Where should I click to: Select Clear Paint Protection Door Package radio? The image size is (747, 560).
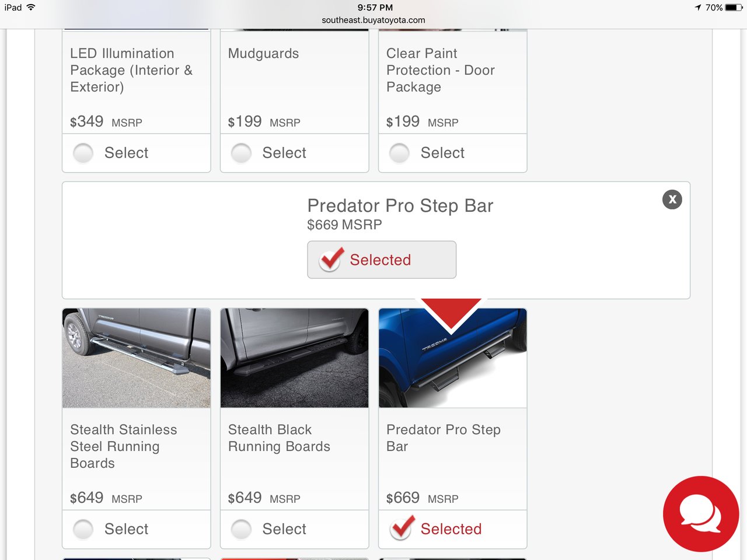point(400,153)
